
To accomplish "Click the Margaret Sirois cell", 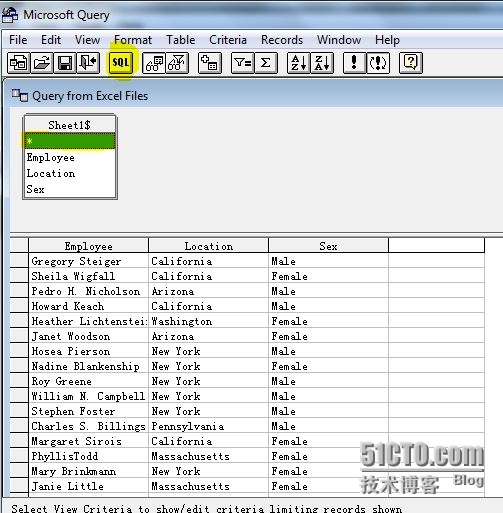I will pos(89,441).
